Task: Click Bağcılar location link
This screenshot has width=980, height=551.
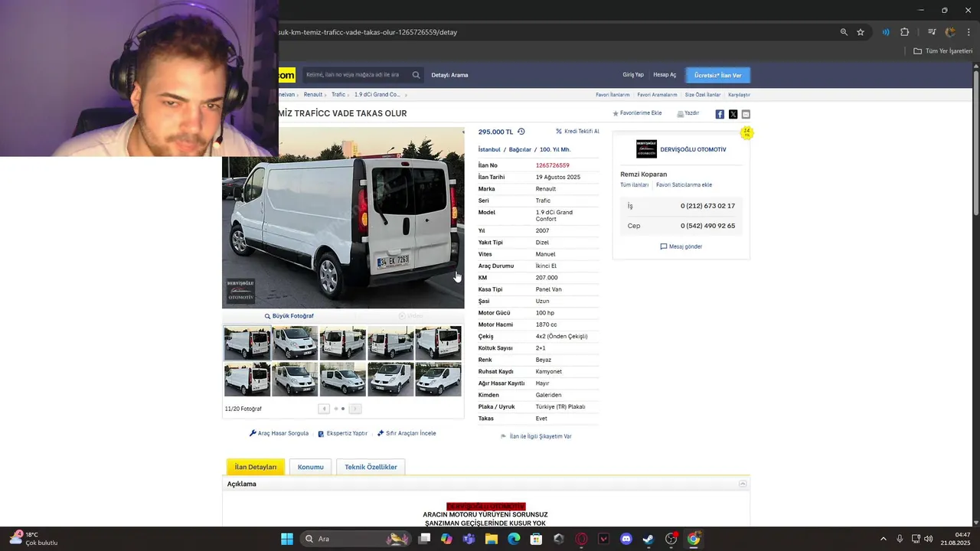Action: click(520, 150)
